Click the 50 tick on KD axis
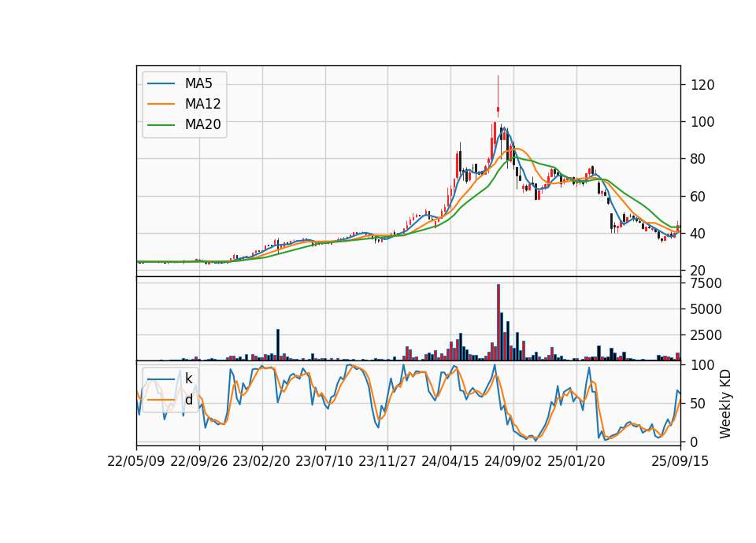The width and height of the screenshot is (756, 543). click(699, 404)
